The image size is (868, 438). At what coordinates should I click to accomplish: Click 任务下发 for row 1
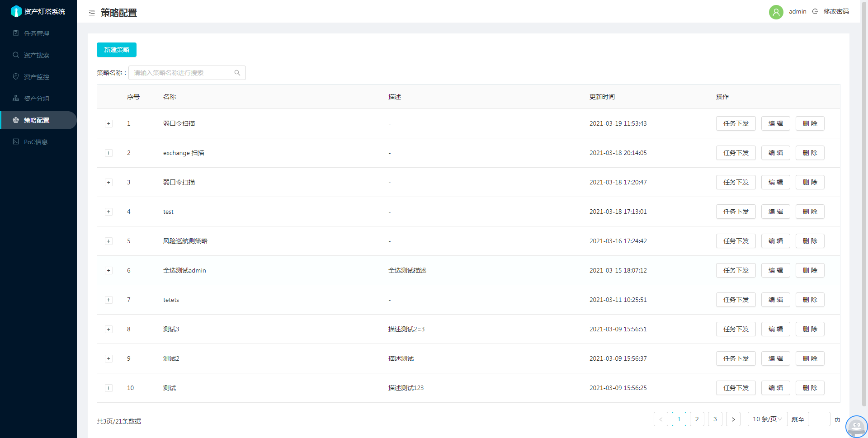pos(736,123)
